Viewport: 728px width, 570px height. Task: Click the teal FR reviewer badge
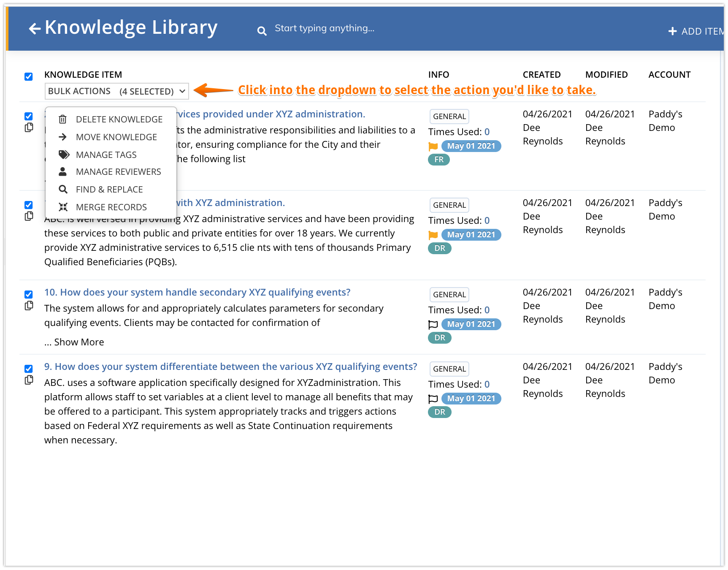[439, 160]
